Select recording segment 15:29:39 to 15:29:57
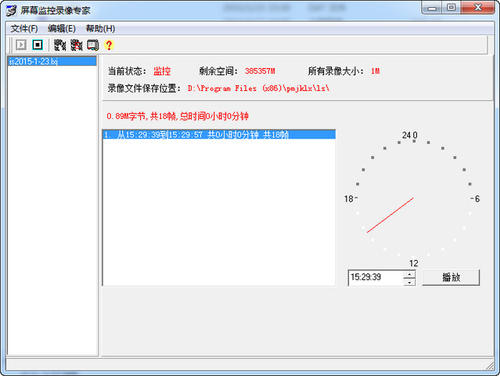 [x=219, y=135]
